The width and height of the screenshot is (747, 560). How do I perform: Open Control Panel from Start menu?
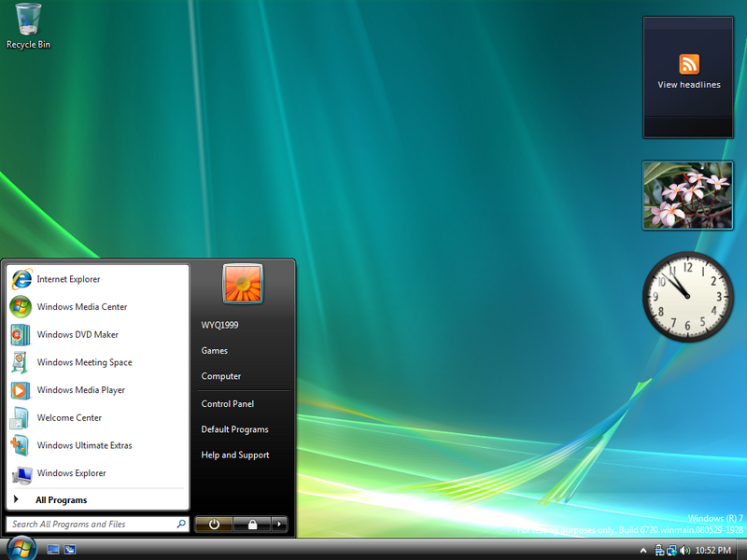[228, 404]
